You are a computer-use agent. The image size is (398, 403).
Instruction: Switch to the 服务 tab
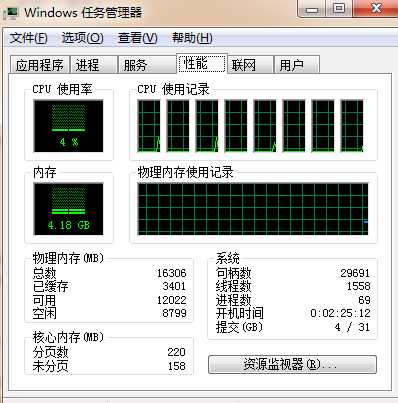click(x=147, y=65)
